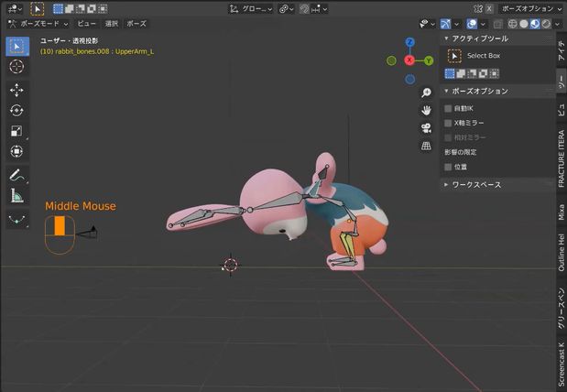Open the ポーズ menu
Screen dimensions: 567x392
point(136,24)
